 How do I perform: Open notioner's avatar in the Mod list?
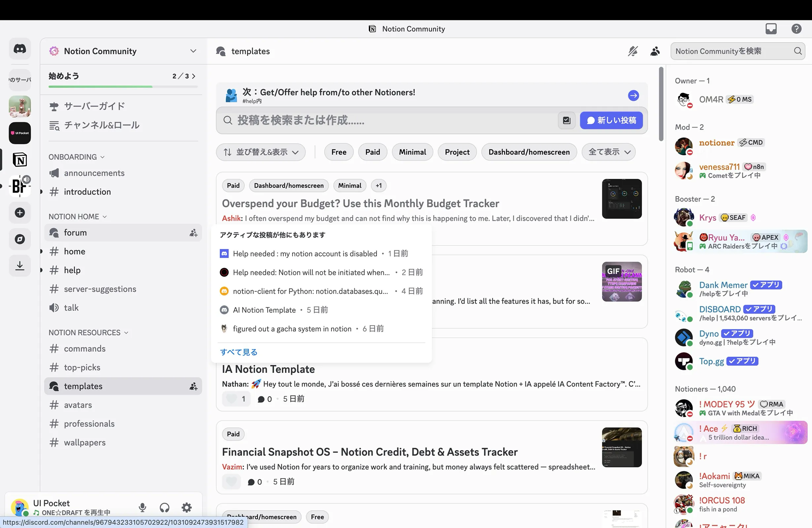point(684,146)
